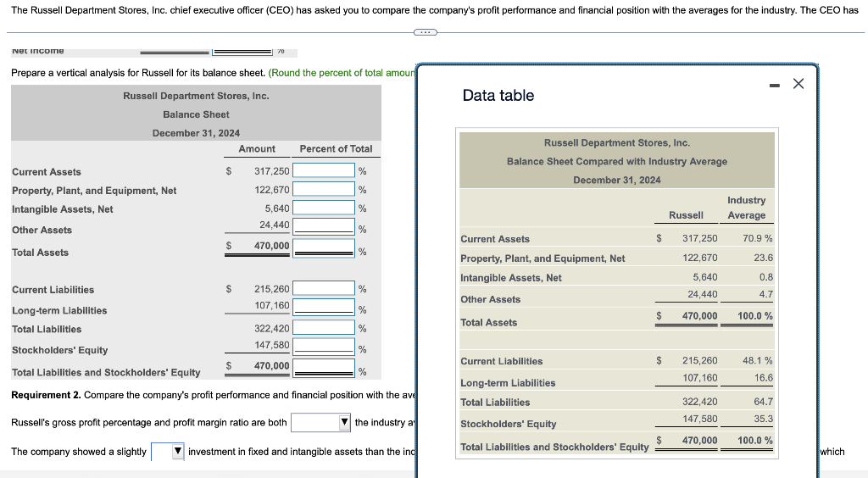Open the 'slightly' investment comparison dropdown
The width and height of the screenshot is (868, 478).
pos(168,452)
